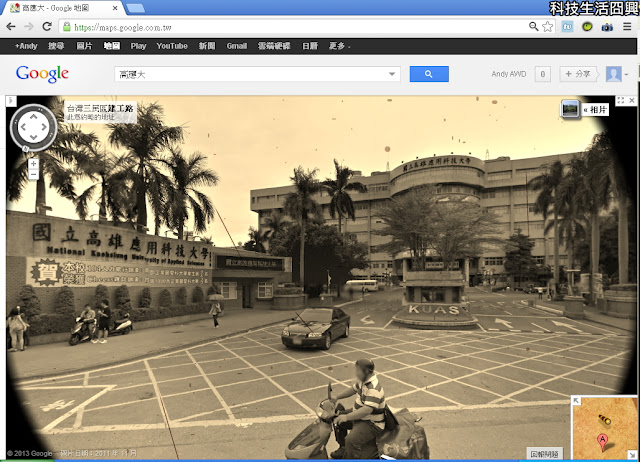Expand the 更多 dropdown in the Google bar

click(x=339, y=46)
